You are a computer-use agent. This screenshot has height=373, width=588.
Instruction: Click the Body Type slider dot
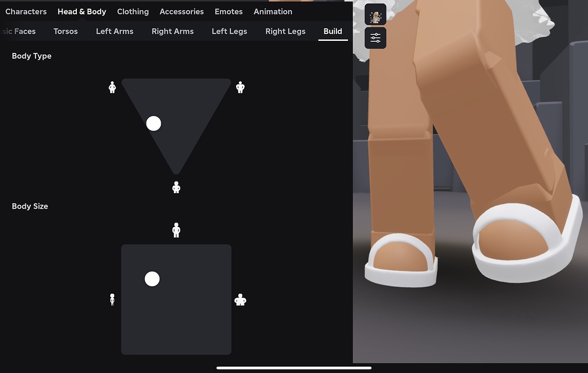point(153,123)
